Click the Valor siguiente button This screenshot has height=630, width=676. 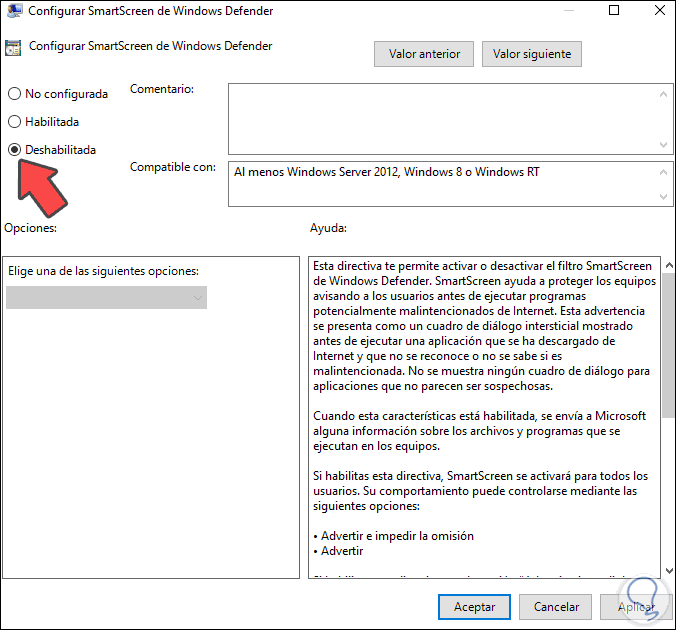tap(532, 54)
